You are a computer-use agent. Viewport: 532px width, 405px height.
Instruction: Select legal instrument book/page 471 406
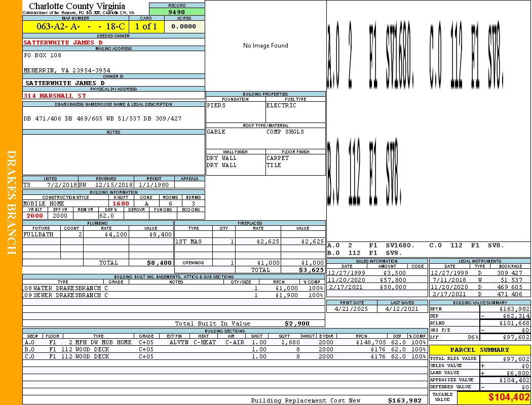(510, 295)
